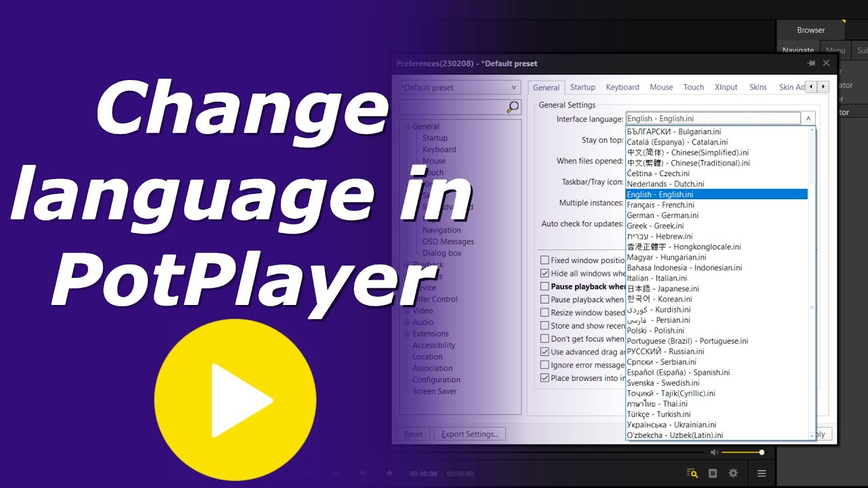Check the Resize window based checkbox

click(545, 312)
